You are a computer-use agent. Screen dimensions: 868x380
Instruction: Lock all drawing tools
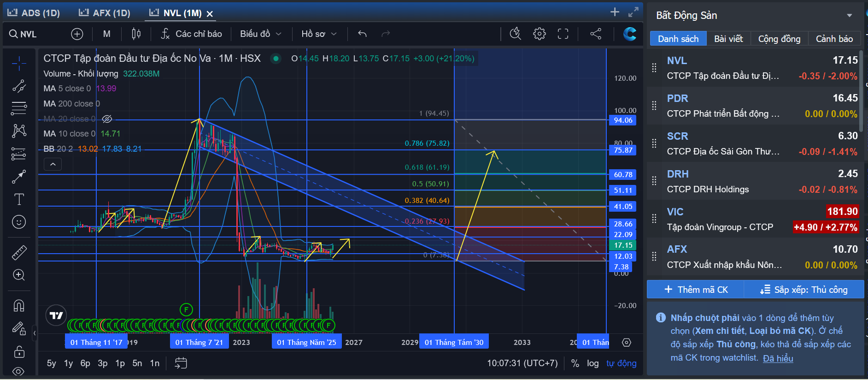(19, 351)
